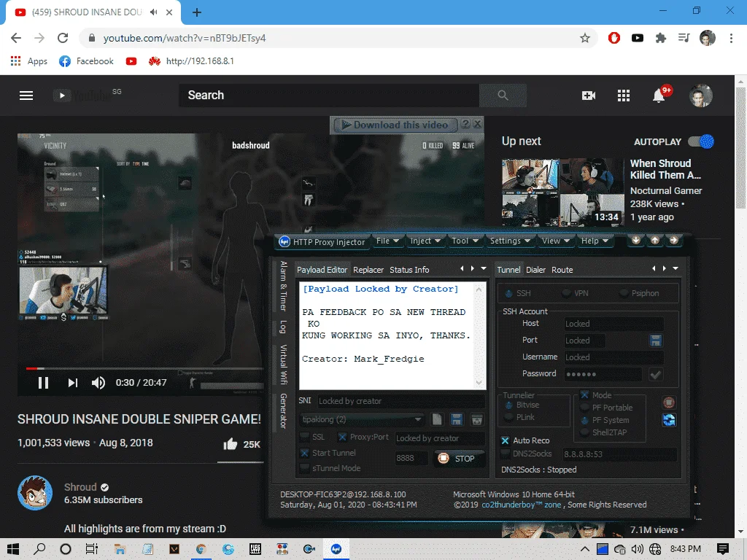The image size is (747, 560).
Task: Open the notifications bell
Action: point(659,96)
